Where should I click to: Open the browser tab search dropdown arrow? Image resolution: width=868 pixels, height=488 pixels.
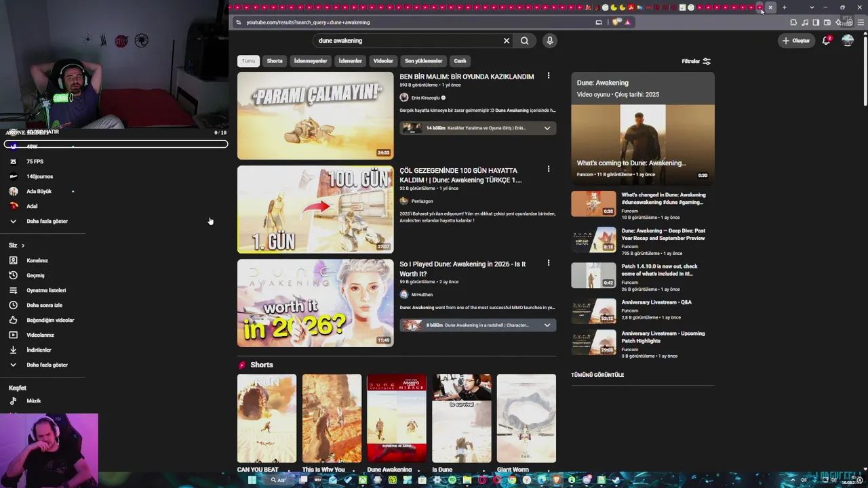[812, 7]
